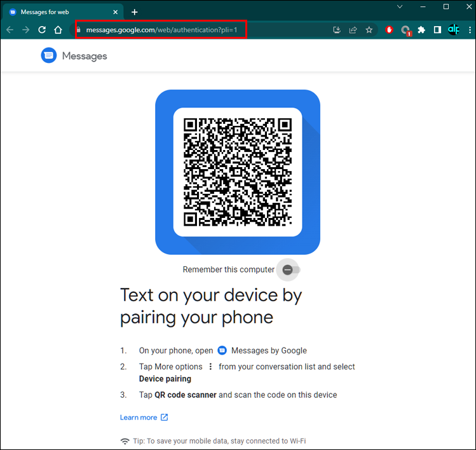This screenshot has height=450, width=476.
Task: Click the 'Device pairing' bold text
Action: [165, 379]
